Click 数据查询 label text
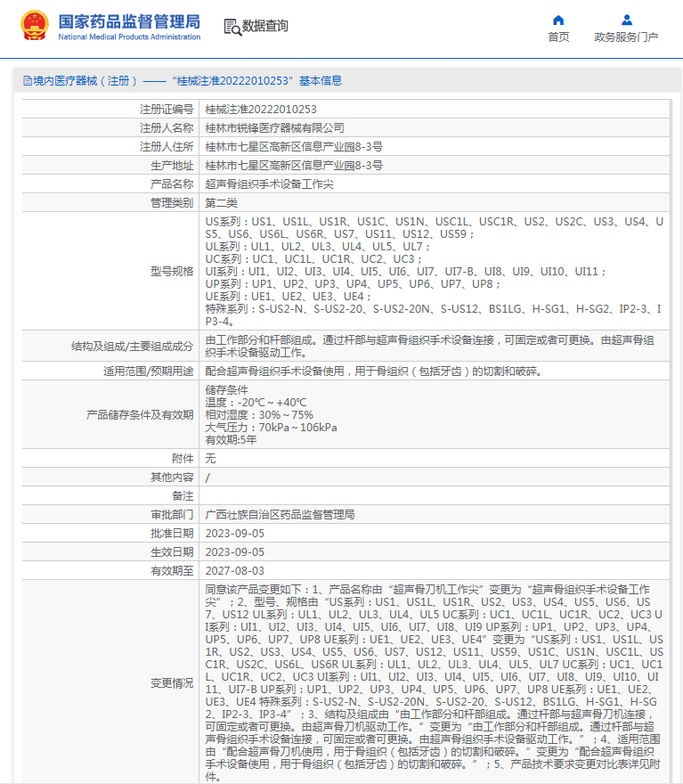 coord(264,26)
